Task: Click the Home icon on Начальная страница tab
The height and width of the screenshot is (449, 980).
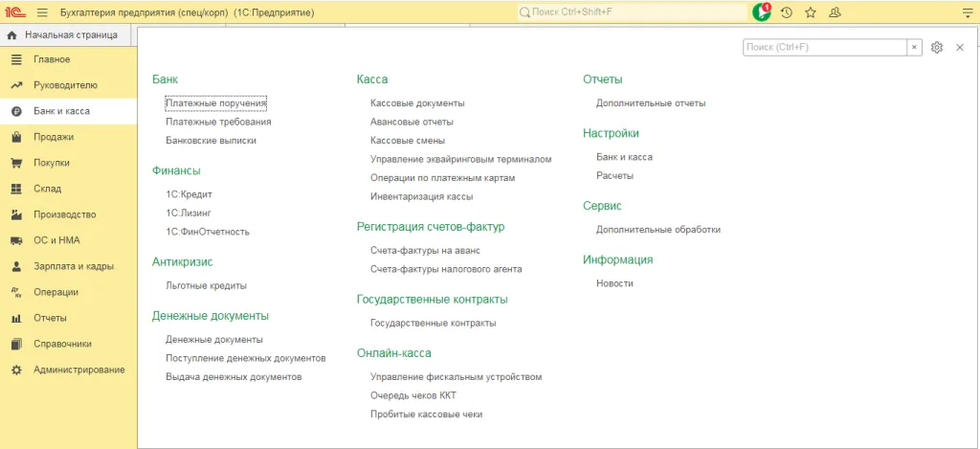Action: pyautogui.click(x=11, y=35)
